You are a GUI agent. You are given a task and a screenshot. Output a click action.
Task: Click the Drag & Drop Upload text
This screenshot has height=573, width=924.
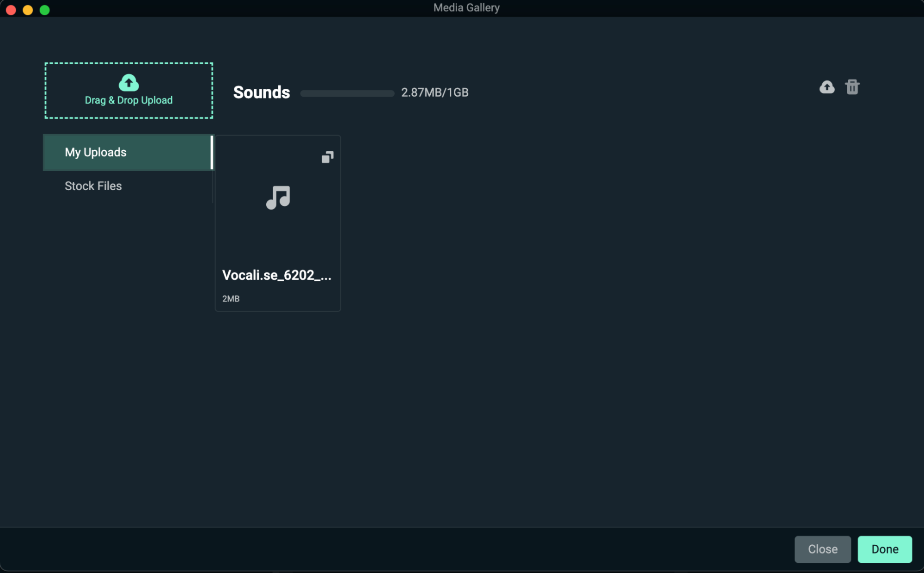[129, 100]
